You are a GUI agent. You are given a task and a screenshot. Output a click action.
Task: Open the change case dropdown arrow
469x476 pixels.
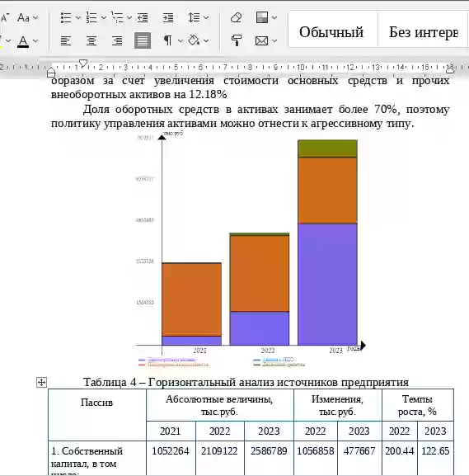pos(35,18)
